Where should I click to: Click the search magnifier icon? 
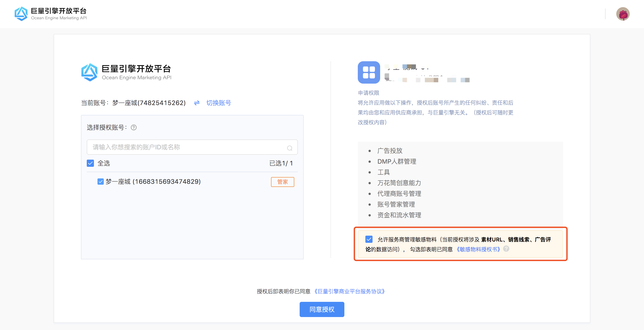click(x=290, y=148)
